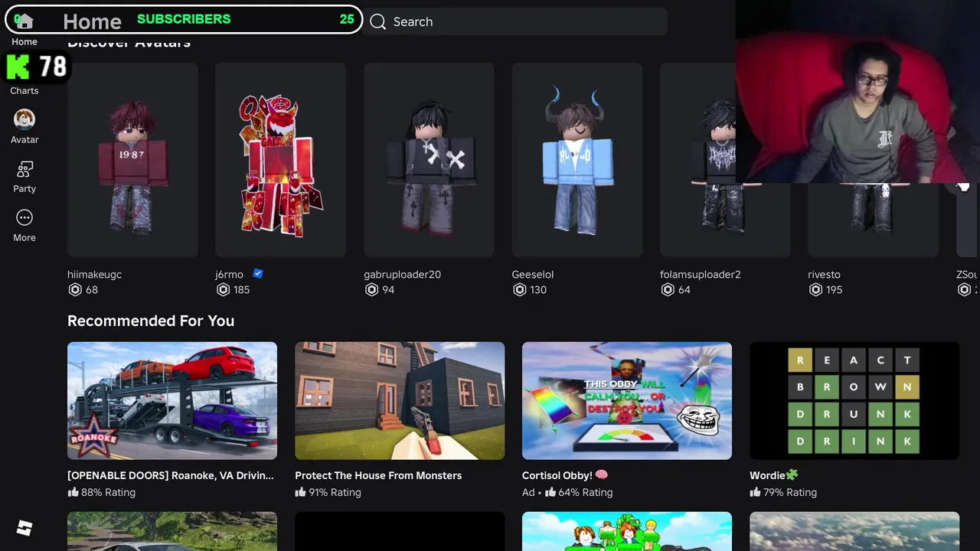Click the j6rmo creator name
Viewport: 980px width, 551px height.
click(x=229, y=274)
